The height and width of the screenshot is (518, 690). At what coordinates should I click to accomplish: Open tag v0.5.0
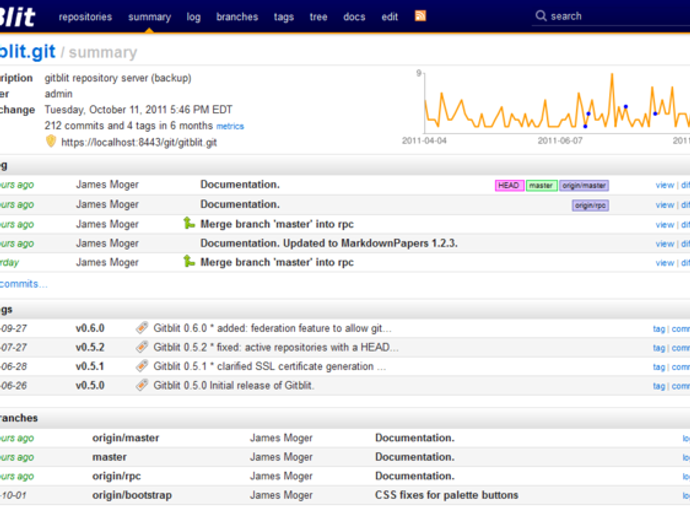pos(90,385)
